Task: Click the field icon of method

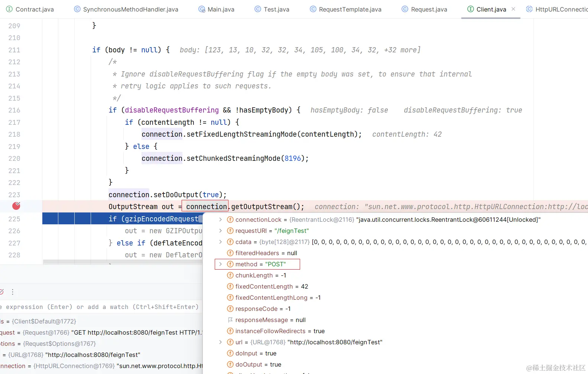Action: point(230,264)
